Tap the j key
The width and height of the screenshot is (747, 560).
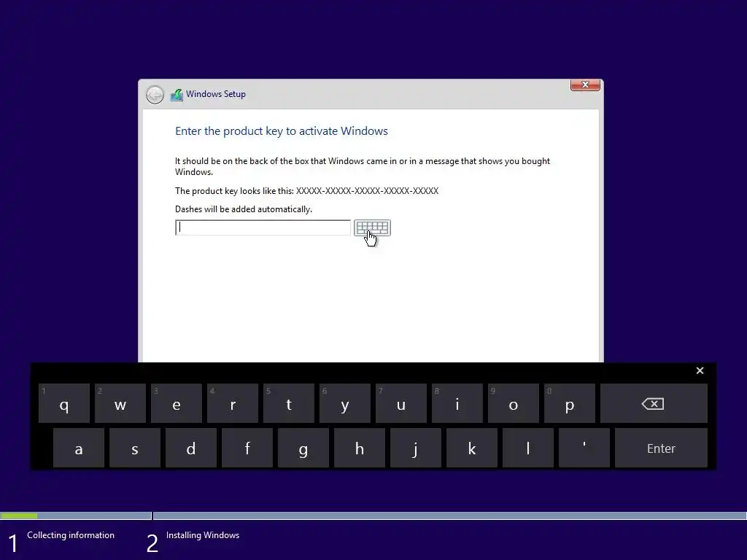tap(416, 448)
